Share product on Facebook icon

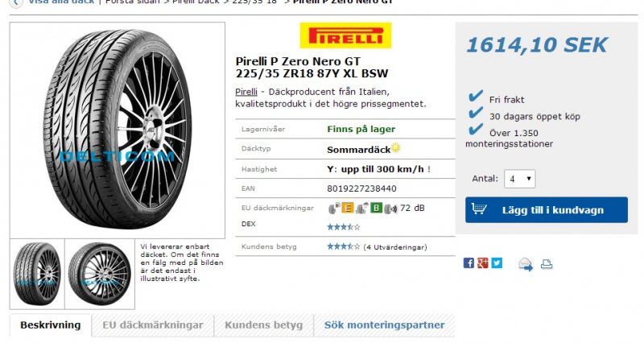469,263
